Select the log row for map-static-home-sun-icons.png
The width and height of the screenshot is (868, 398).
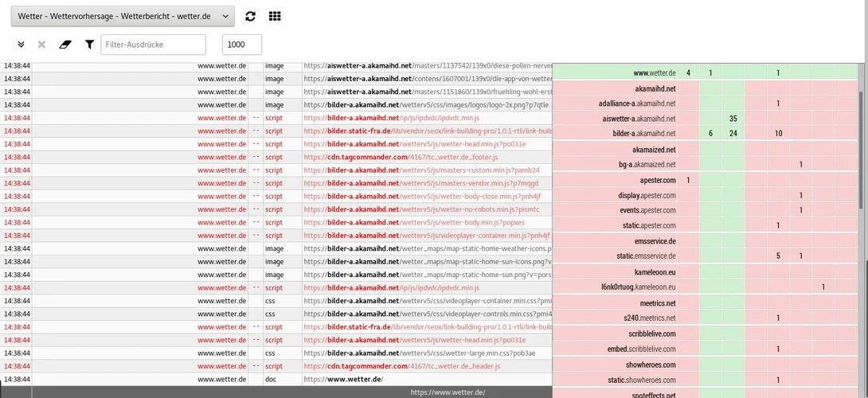coord(276,262)
